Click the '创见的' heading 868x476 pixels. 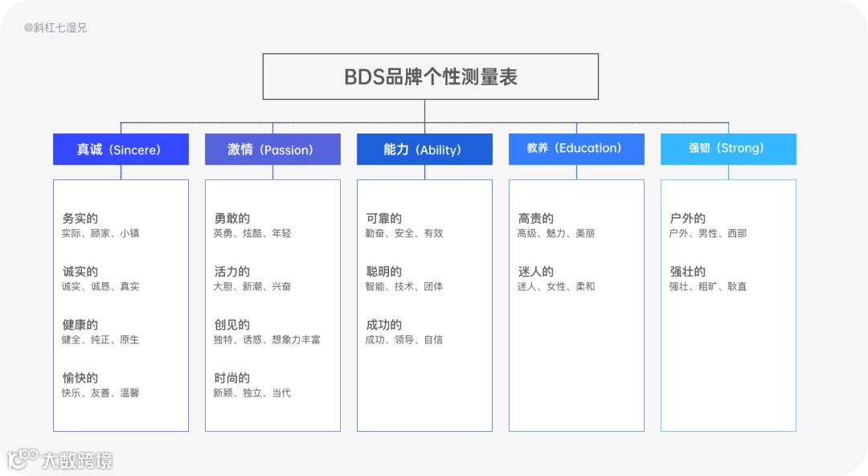click(232, 325)
